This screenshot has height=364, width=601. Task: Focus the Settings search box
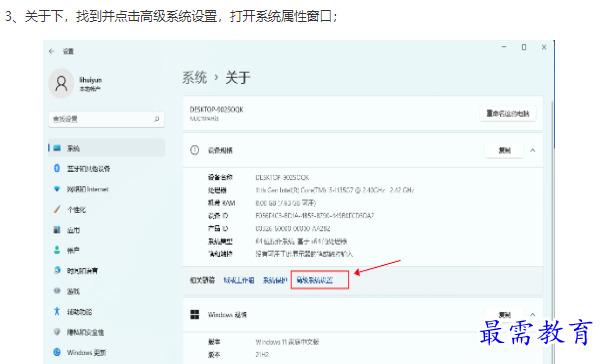107,119
